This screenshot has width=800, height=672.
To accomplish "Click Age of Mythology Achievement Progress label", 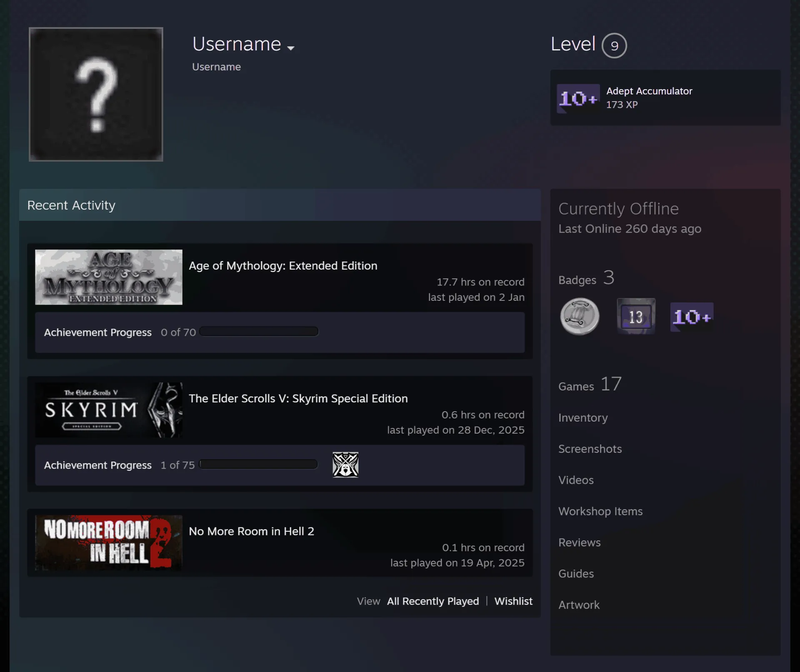I will 98,332.
